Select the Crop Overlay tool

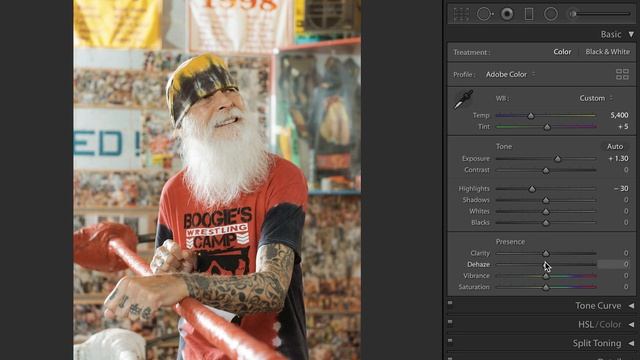click(x=461, y=14)
